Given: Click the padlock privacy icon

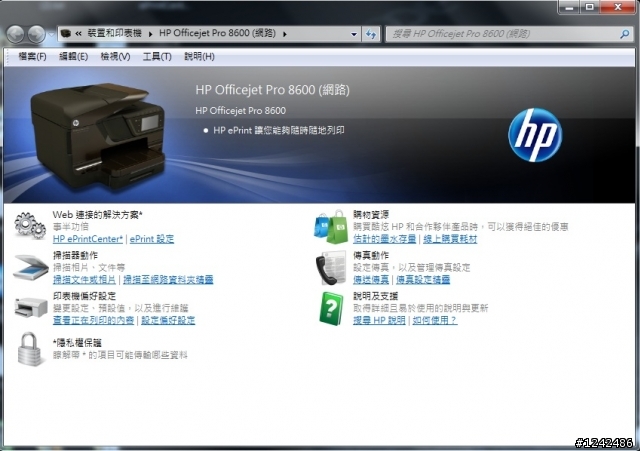Looking at the screenshot, I should point(30,349).
